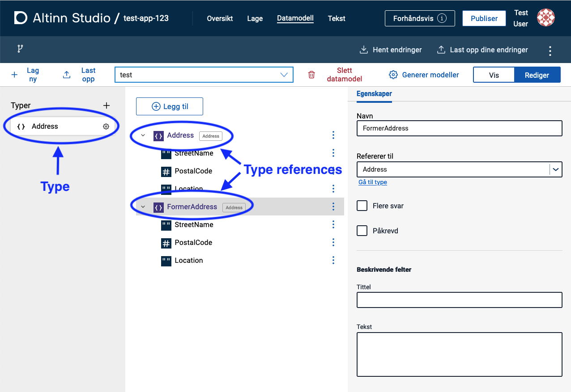Switch to Vis mode

pyautogui.click(x=494, y=75)
